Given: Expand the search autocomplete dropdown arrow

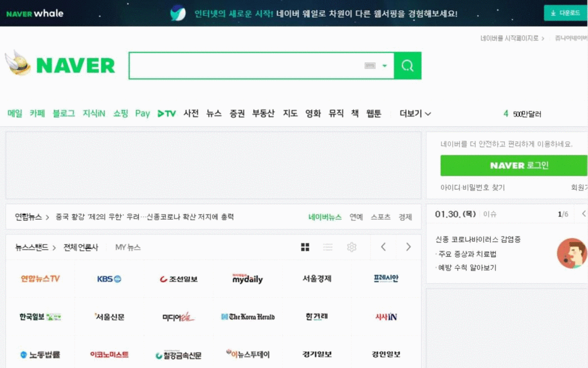Looking at the screenshot, I should click(385, 66).
